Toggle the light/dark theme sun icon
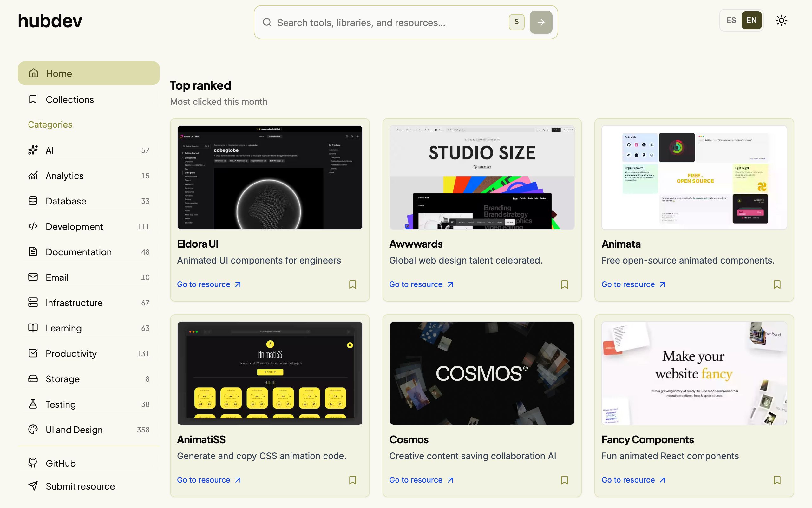This screenshot has height=508, width=812. [x=781, y=21]
